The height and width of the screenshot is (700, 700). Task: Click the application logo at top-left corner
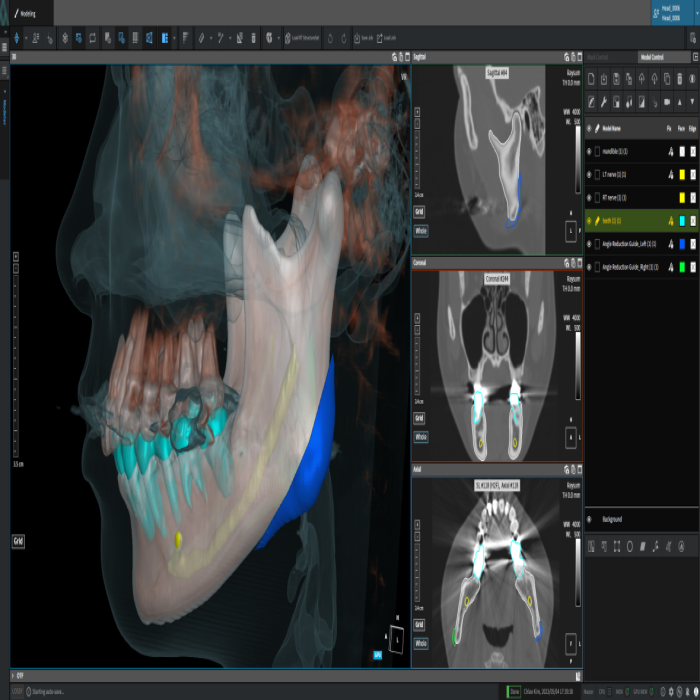click(x=4, y=14)
